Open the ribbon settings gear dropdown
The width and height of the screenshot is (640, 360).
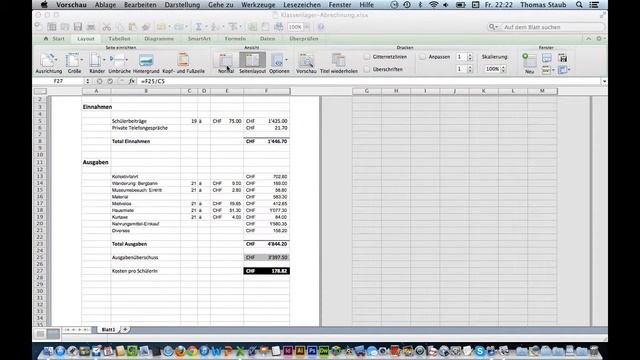(600, 39)
